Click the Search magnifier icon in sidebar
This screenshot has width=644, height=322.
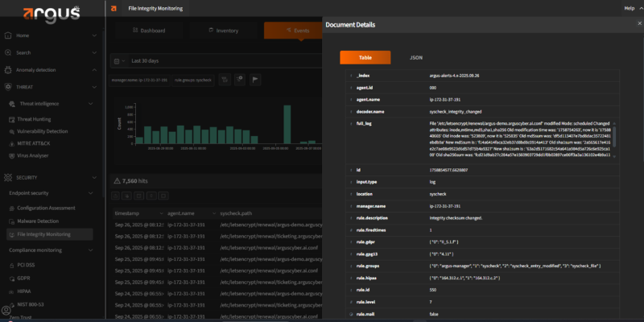coord(8,52)
